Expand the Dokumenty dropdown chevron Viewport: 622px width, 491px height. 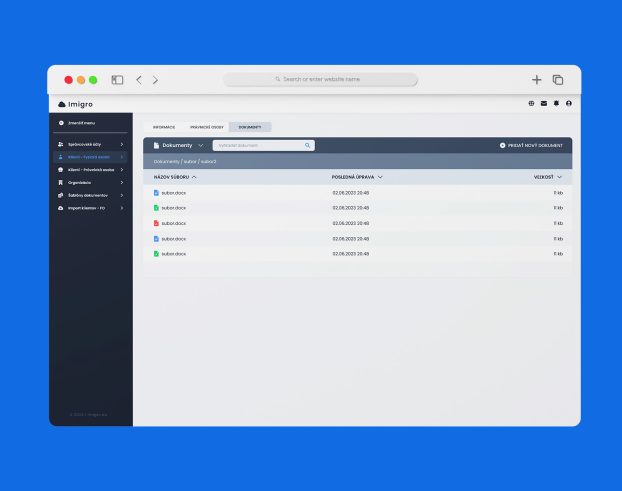pyautogui.click(x=200, y=145)
